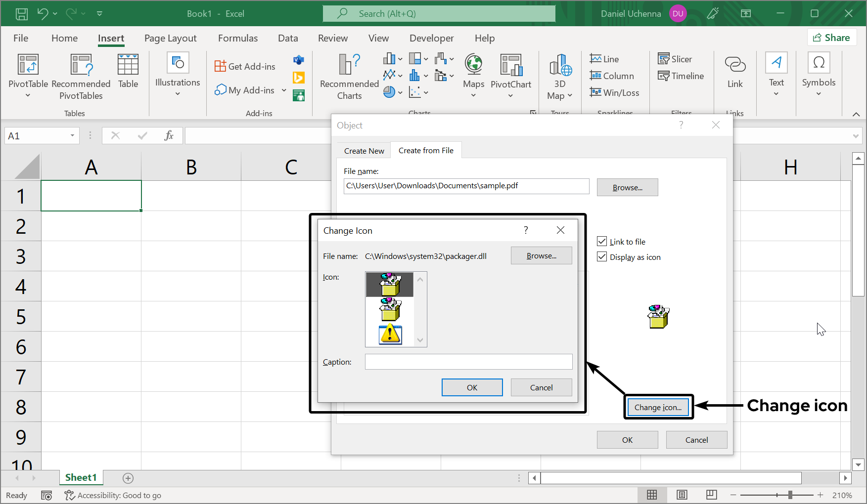Toggle the Display as icon checkbox
This screenshot has width=867, height=504.
602,257
